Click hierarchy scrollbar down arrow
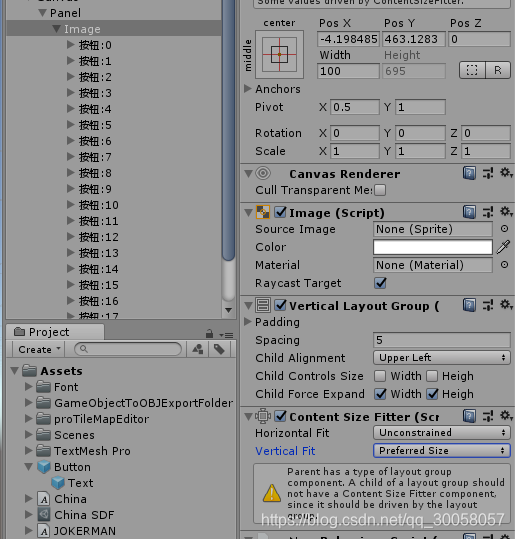515x539 pixels. [228, 310]
